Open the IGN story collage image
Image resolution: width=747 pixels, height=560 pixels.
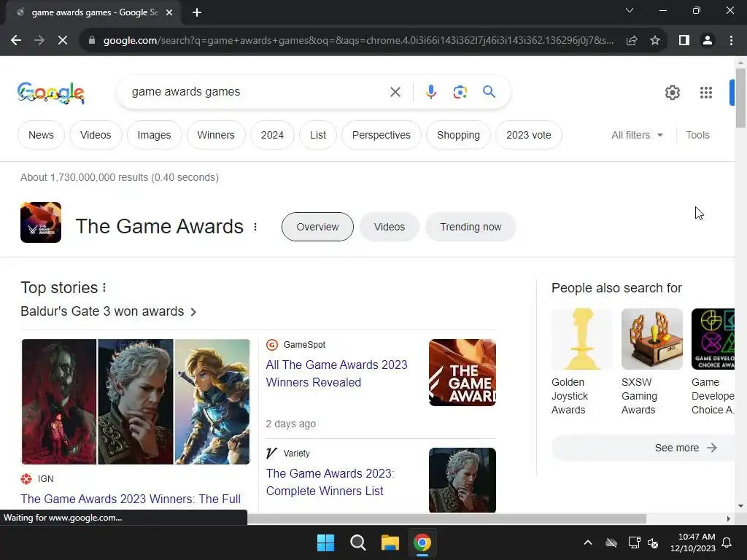point(136,402)
